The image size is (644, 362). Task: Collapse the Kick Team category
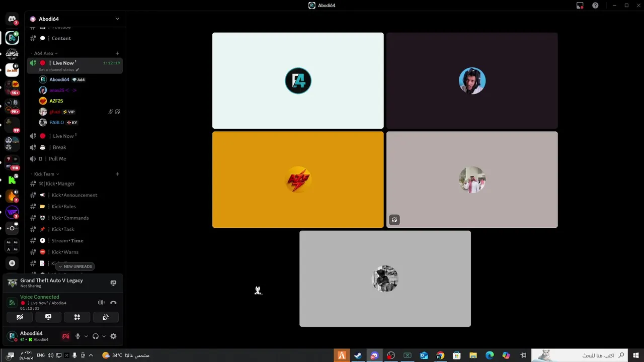point(46,174)
